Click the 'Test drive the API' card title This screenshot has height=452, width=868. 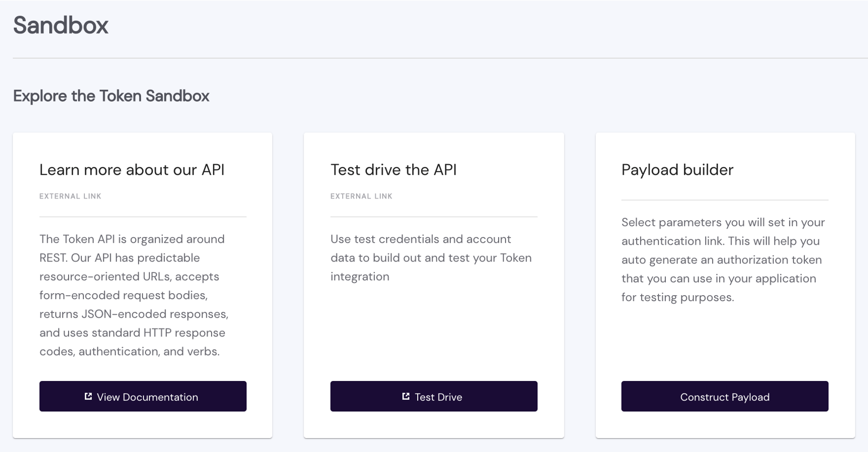393,170
